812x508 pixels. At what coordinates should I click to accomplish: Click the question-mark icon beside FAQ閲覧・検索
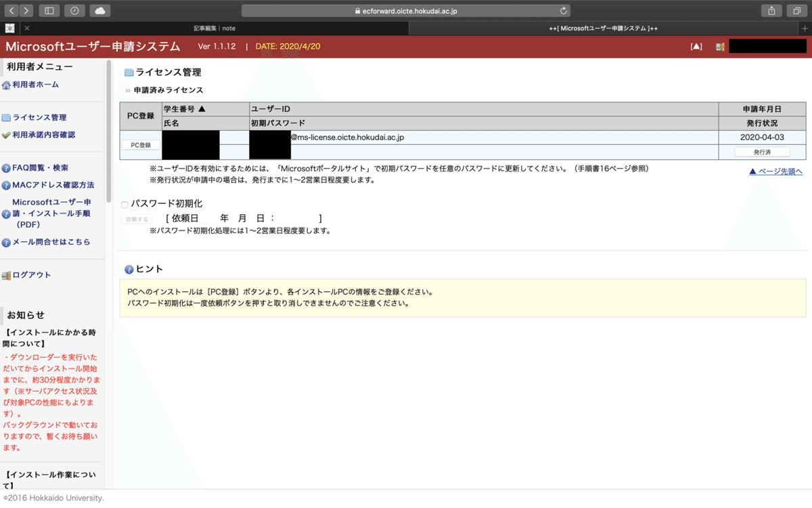coord(7,167)
